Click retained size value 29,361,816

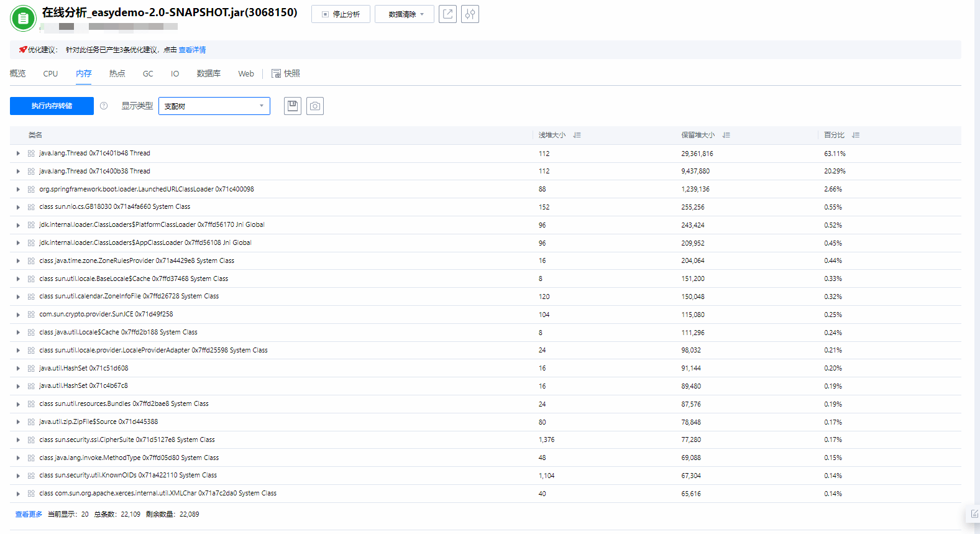(697, 154)
